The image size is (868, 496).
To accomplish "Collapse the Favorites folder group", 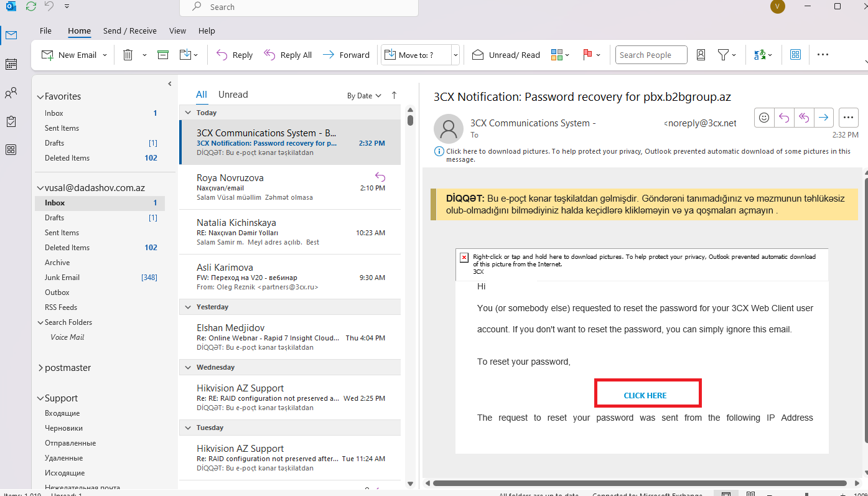I will (40, 96).
